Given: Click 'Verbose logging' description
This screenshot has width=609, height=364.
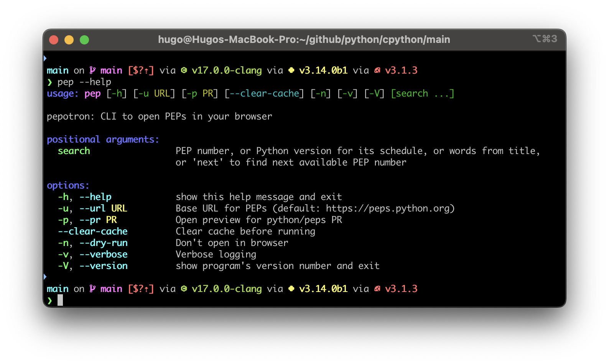Looking at the screenshot, I should [216, 254].
